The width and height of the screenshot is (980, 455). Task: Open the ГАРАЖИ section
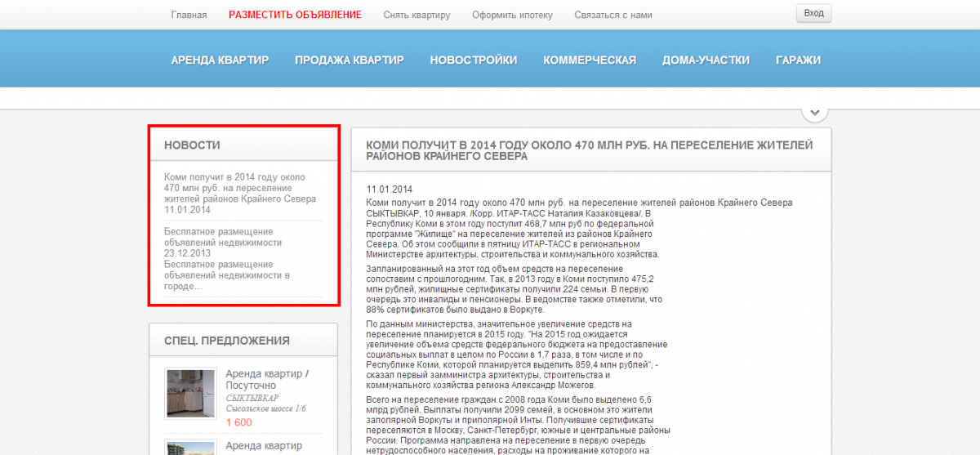[799, 60]
